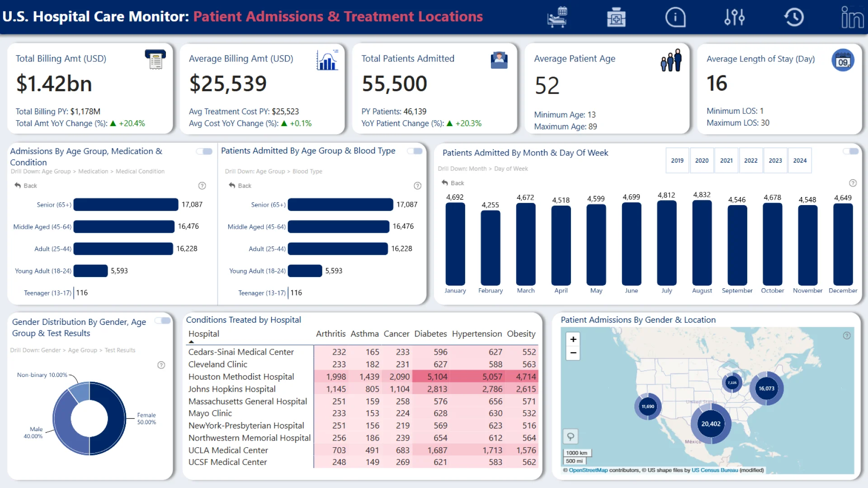Click help icon in Gender Distribution panel
The width and height of the screenshot is (868, 488).
[161, 365]
